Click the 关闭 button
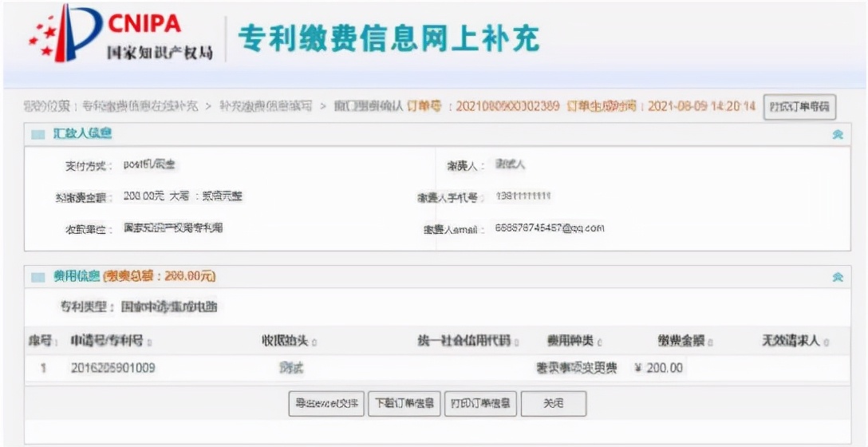This screenshot has height=447, width=868. tap(554, 403)
